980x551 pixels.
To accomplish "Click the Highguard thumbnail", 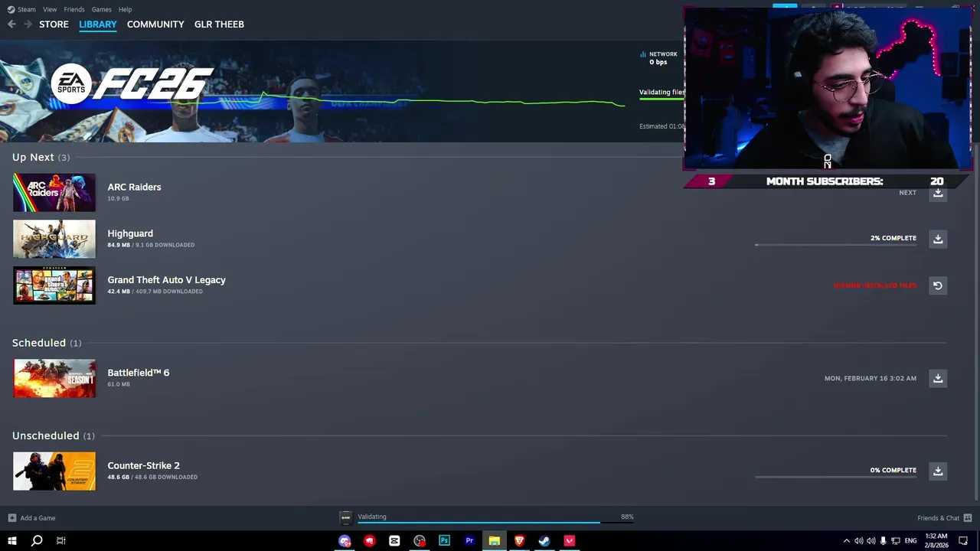I will (x=54, y=239).
